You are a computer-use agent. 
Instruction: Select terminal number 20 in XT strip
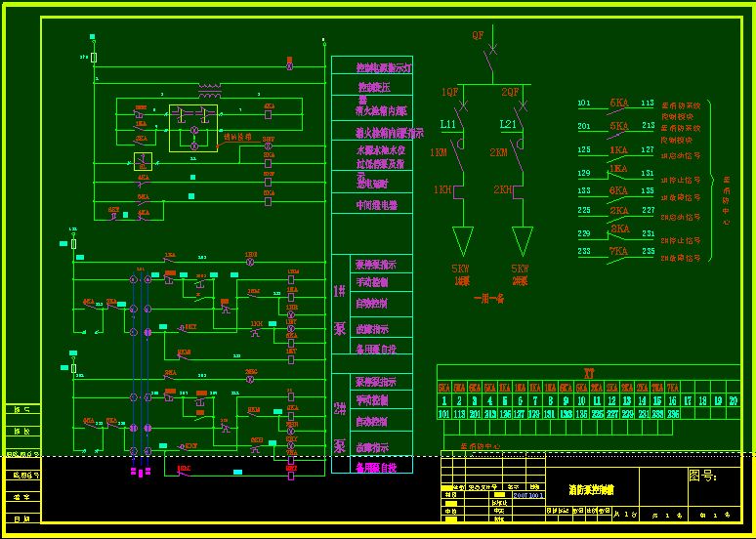click(733, 399)
